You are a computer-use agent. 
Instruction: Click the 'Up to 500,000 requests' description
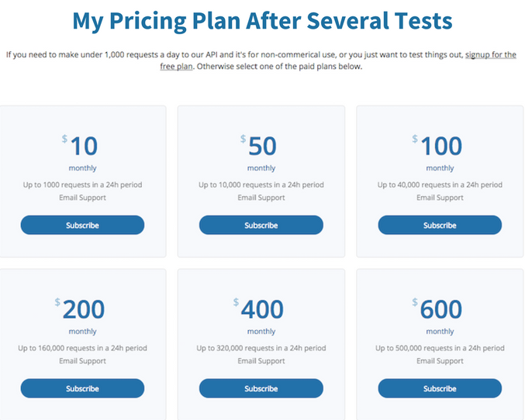point(440,348)
